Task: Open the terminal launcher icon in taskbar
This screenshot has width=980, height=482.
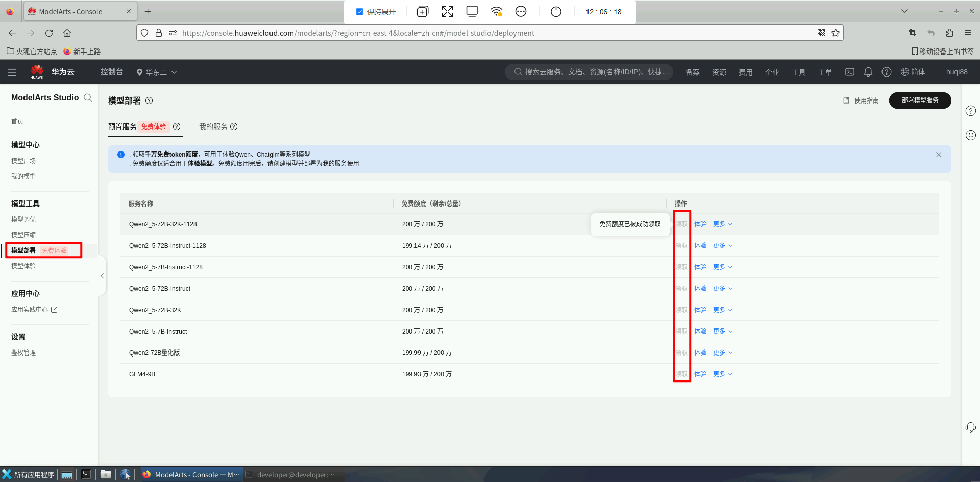Action: [x=86, y=475]
